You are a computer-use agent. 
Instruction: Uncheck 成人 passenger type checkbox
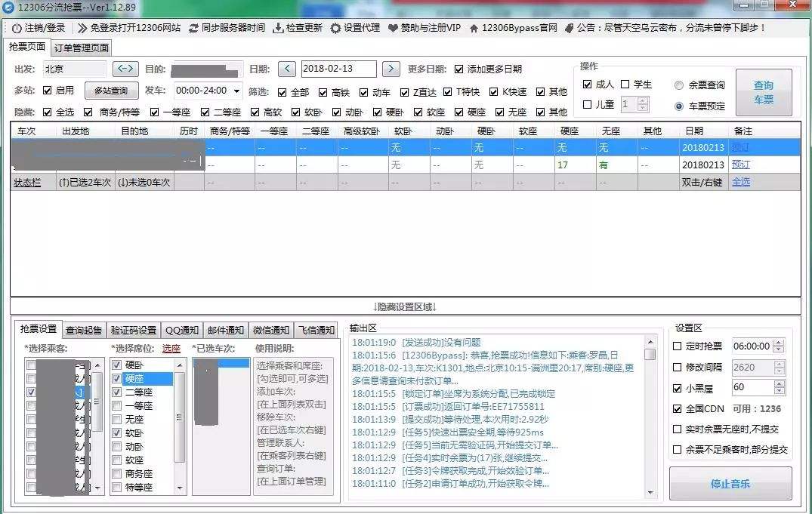point(587,85)
